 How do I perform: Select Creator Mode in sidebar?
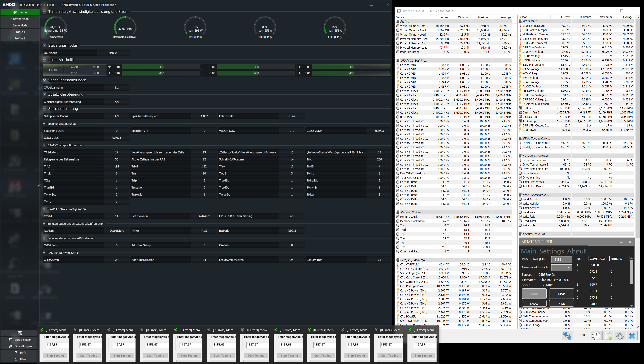click(20, 19)
